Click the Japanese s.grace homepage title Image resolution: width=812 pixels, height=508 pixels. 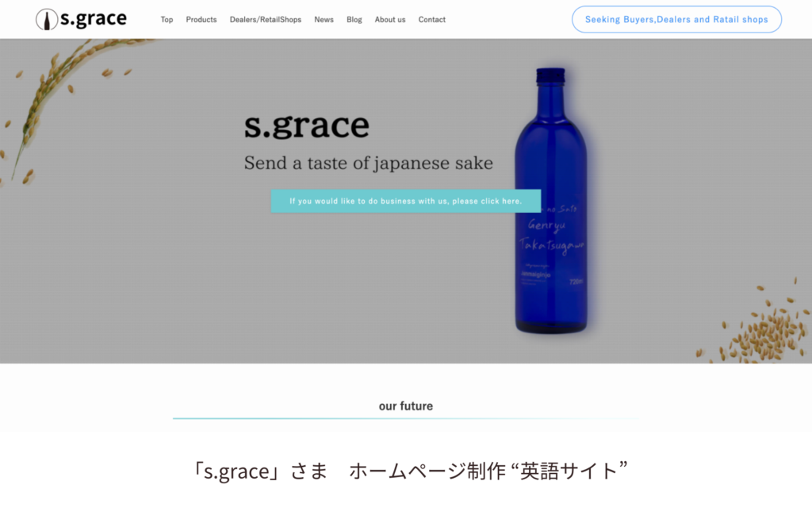point(409,471)
